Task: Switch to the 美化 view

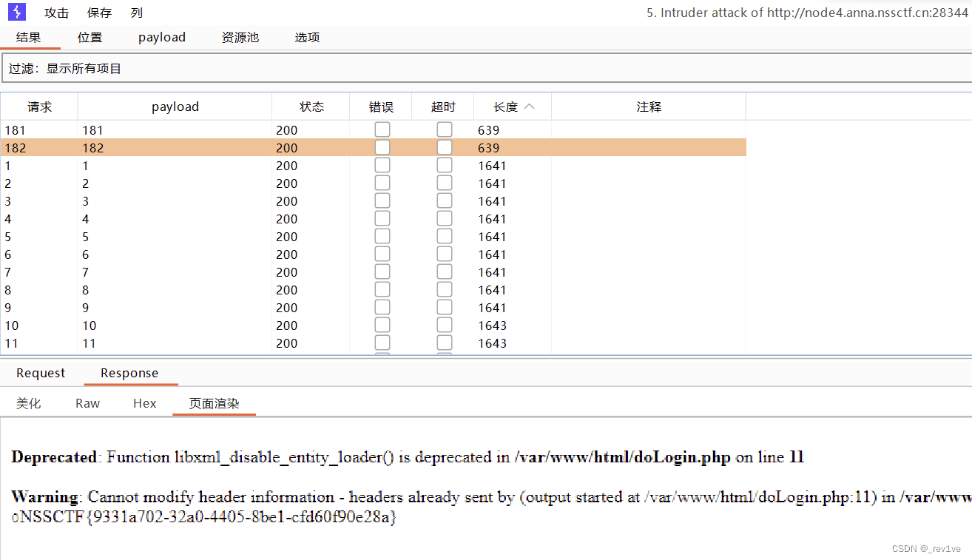Action: [x=29, y=403]
